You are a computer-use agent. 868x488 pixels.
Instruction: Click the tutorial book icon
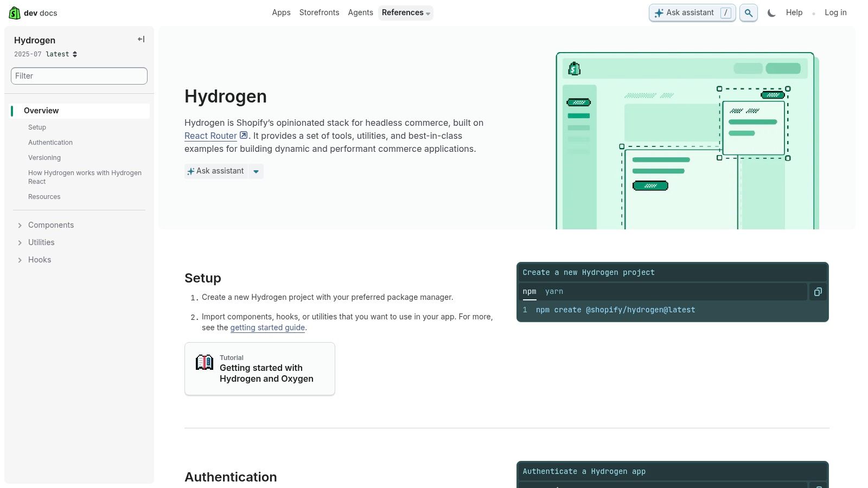point(204,362)
